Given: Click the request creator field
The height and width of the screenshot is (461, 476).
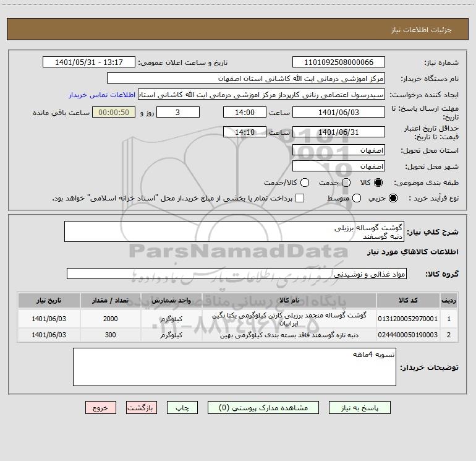Looking at the screenshot, I should click(x=261, y=95).
